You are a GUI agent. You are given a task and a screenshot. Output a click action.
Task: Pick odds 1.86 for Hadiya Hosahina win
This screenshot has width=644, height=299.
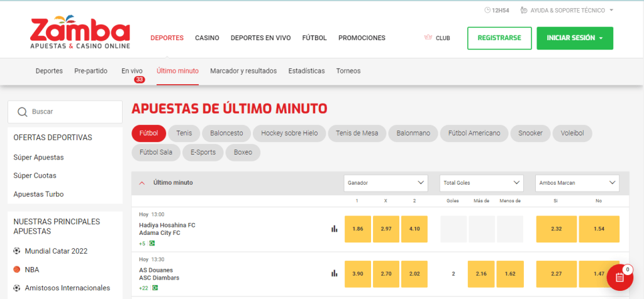coord(358,229)
